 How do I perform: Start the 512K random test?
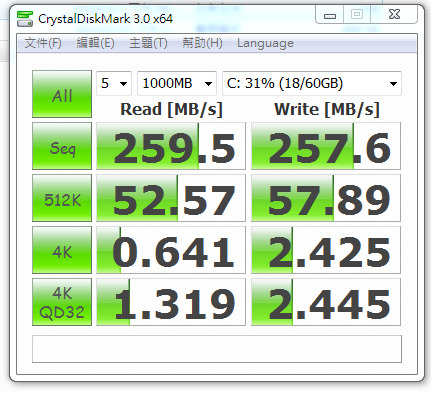[x=62, y=198]
